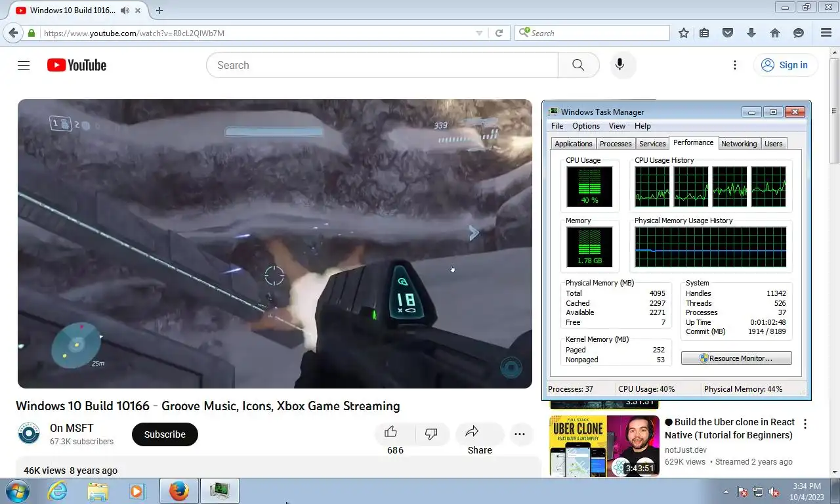Select the Performance tab
This screenshot has height=504, width=840.
(694, 142)
